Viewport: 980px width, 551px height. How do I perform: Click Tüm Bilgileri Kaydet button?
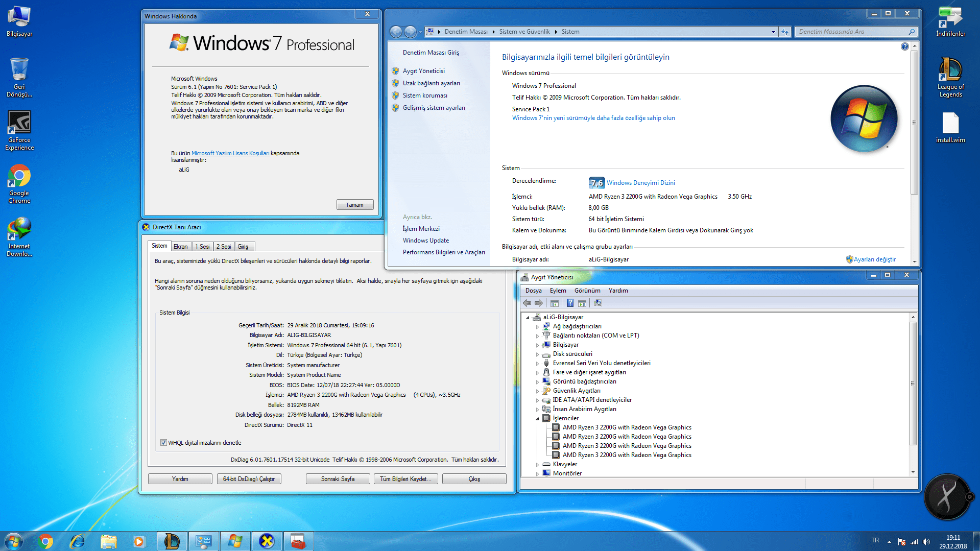point(405,479)
